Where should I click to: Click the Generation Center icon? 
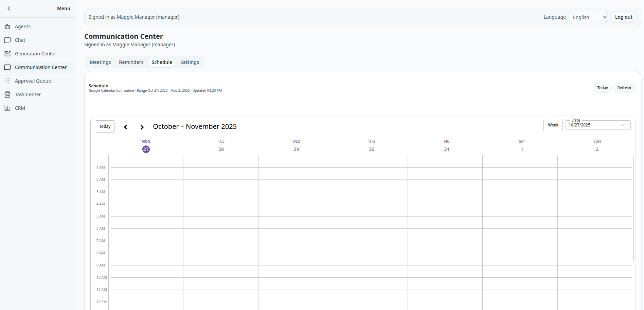point(7,54)
